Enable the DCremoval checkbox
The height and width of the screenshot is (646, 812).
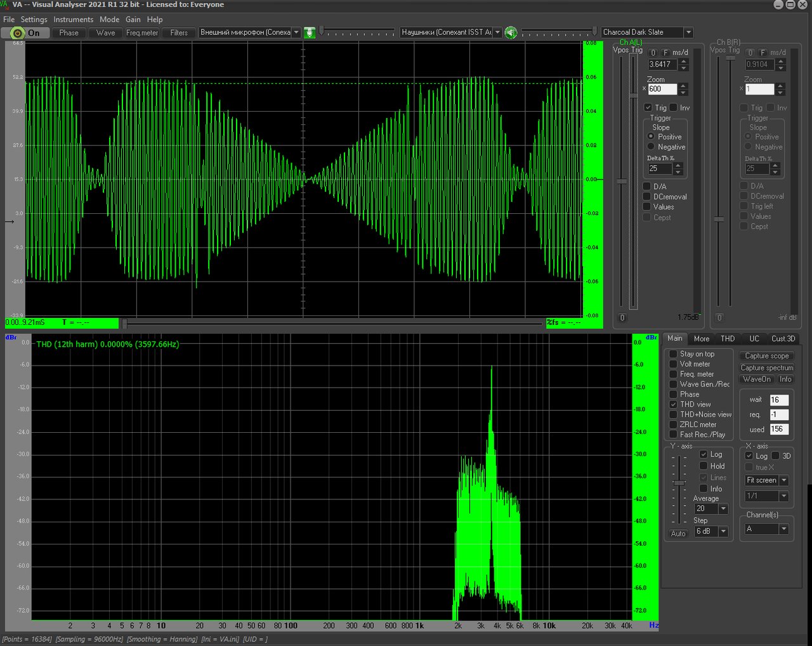(x=647, y=197)
